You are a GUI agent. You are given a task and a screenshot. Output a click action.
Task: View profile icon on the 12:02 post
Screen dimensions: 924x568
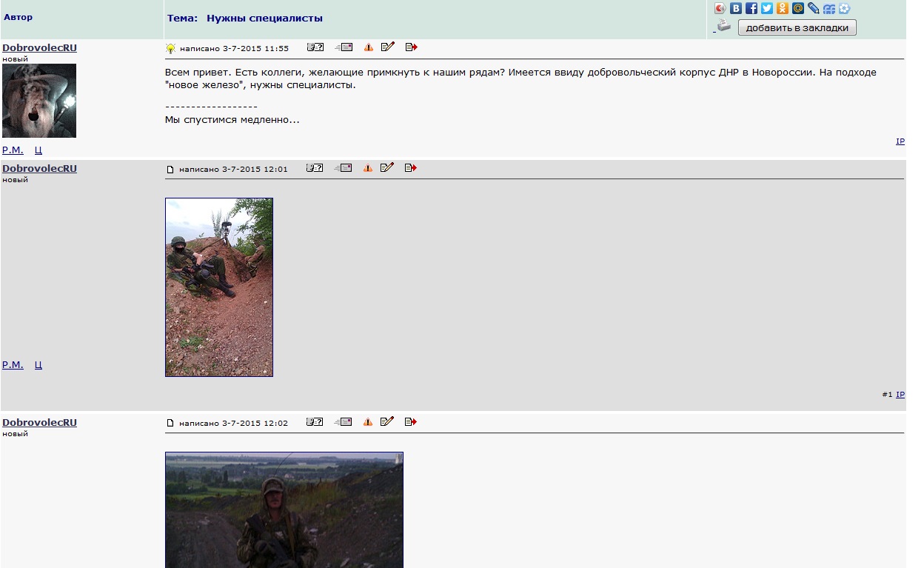point(315,422)
